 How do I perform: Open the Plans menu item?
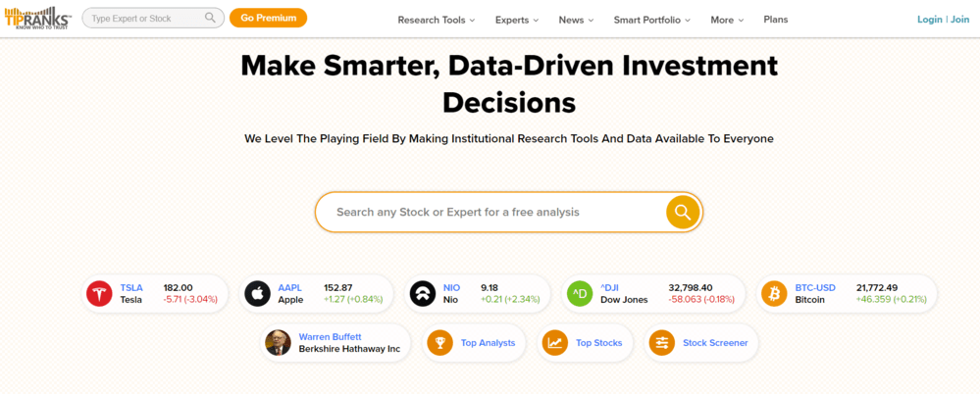[x=775, y=20]
